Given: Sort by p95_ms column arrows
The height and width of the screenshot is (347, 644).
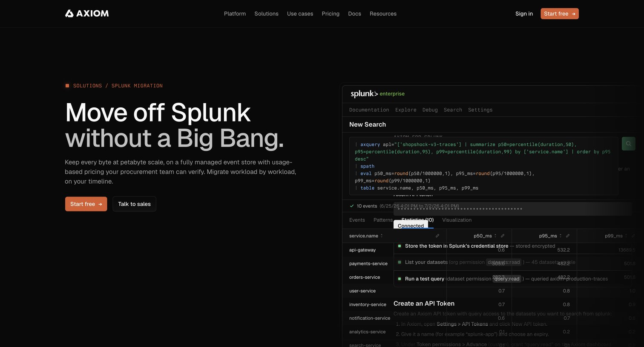Looking at the screenshot, I should [x=561, y=236].
